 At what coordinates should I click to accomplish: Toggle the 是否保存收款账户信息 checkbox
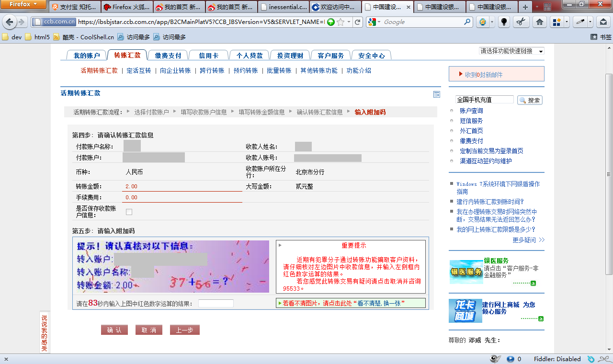coord(129,212)
